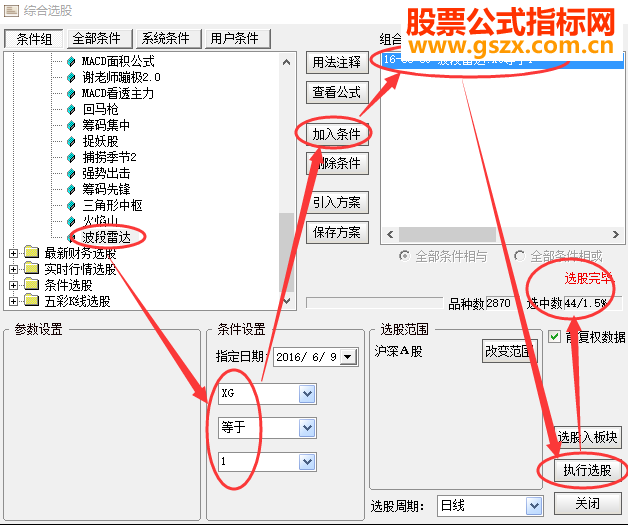Click the tree scrollbar down arrow
Viewport: 628px width, 525px height.
(x=286, y=300)
